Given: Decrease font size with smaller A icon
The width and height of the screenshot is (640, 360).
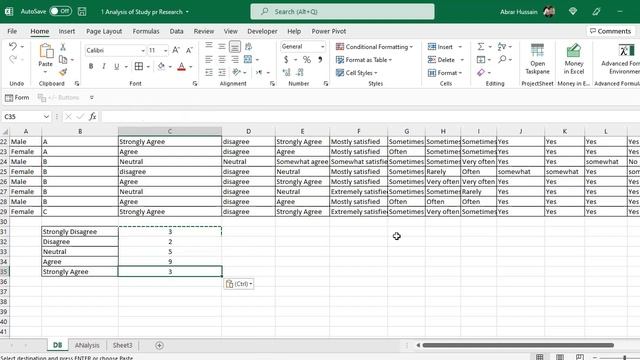Looking at the screenshot, I should [x=189, y=50].
